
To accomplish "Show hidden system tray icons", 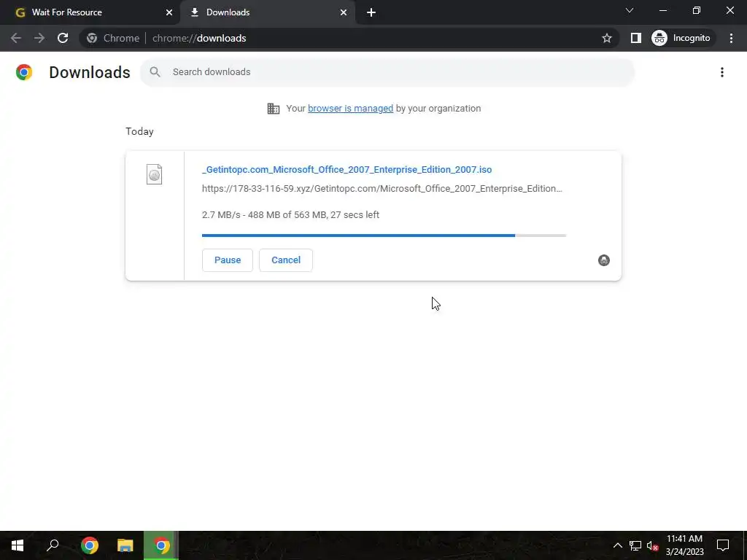I will click(617, 545).
